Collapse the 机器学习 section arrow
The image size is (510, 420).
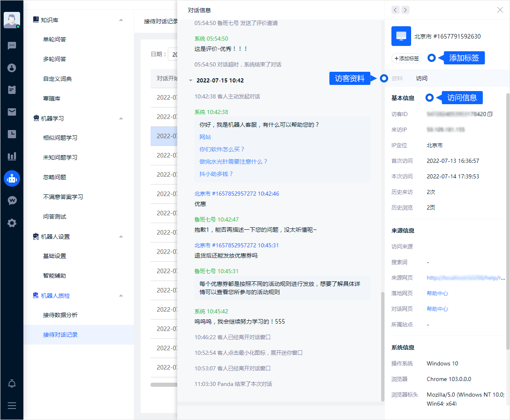click(x=121, y=118)
